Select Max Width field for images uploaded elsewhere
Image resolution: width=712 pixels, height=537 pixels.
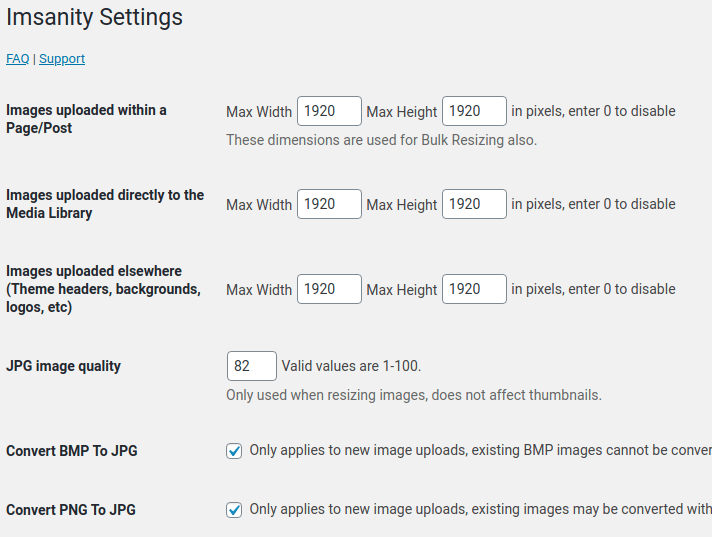coord(329,289)
